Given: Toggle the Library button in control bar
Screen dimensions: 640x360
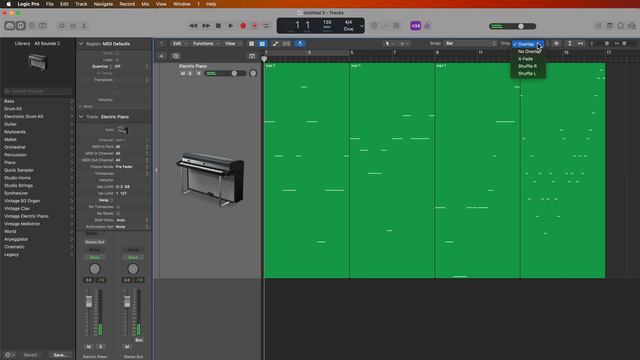Looking at the screenshot, I should [9, 26].
